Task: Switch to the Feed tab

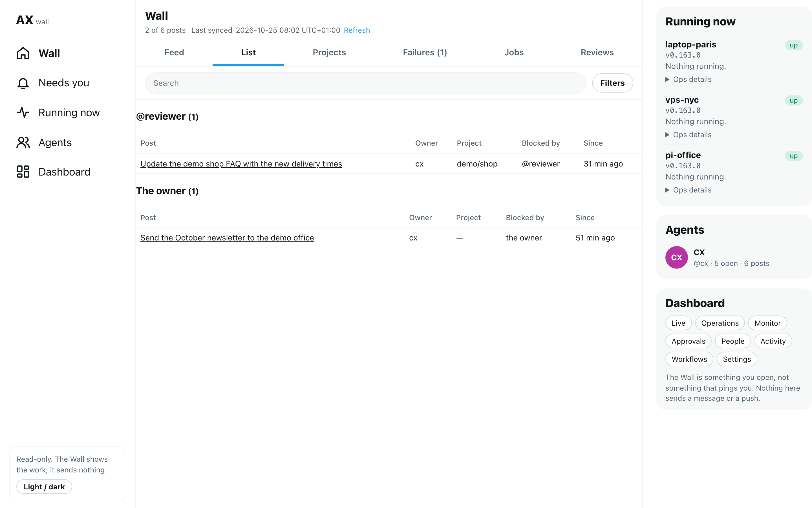Action: (174, 52)
